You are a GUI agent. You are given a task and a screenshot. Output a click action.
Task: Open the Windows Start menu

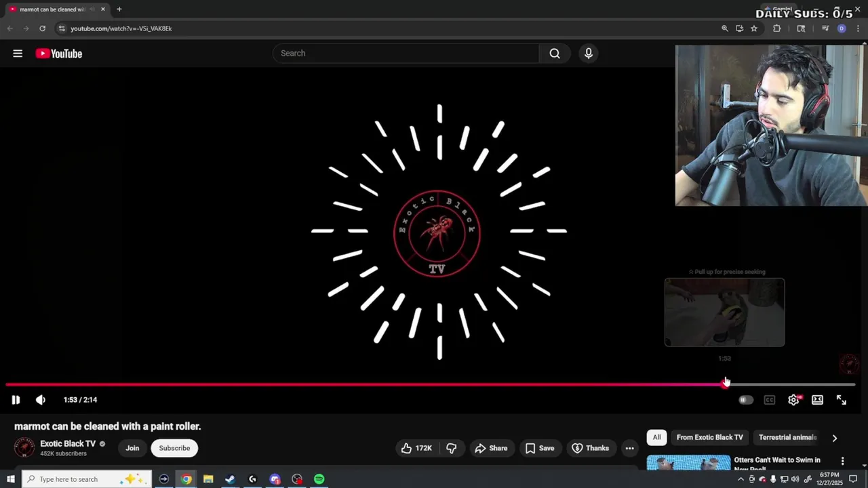tap(11, 479)
